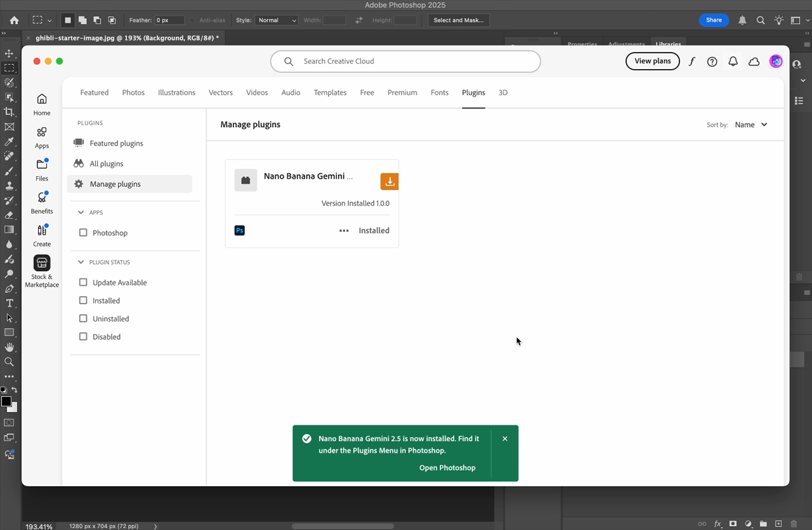
Task: Add a layer style via fx icon
Action: [718, 524]
